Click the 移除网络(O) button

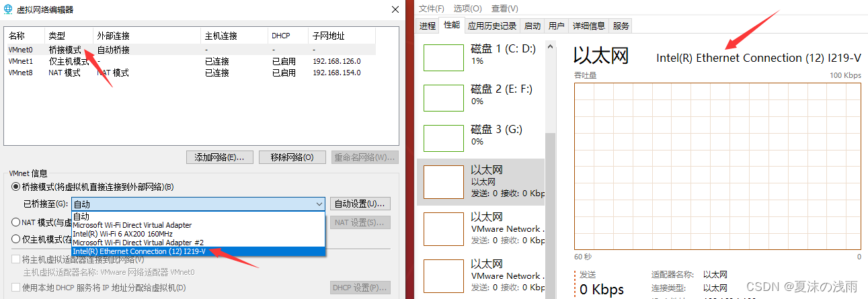pyautogui.click(x=292, y=157)
